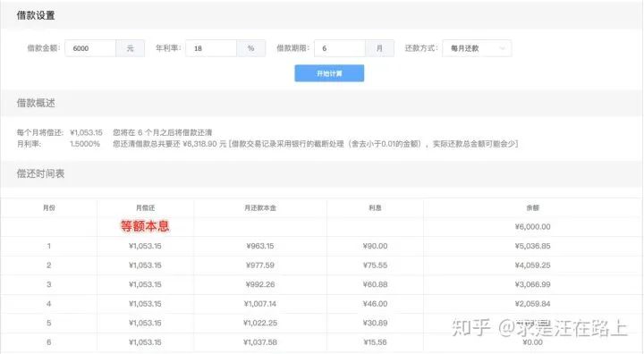Image resolution: width=644 pixels, height=354 pixels.
Task: Click balance cell ¥3,066.99
Action: 533,284
